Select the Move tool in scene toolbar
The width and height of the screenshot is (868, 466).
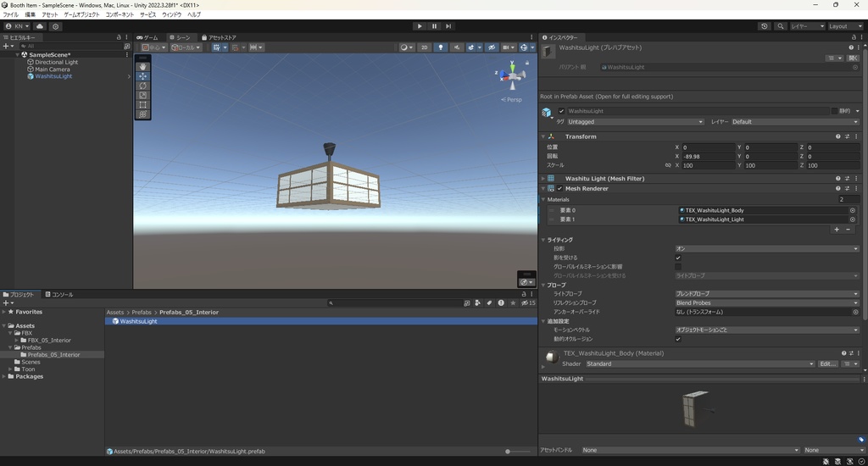[142, 76]
